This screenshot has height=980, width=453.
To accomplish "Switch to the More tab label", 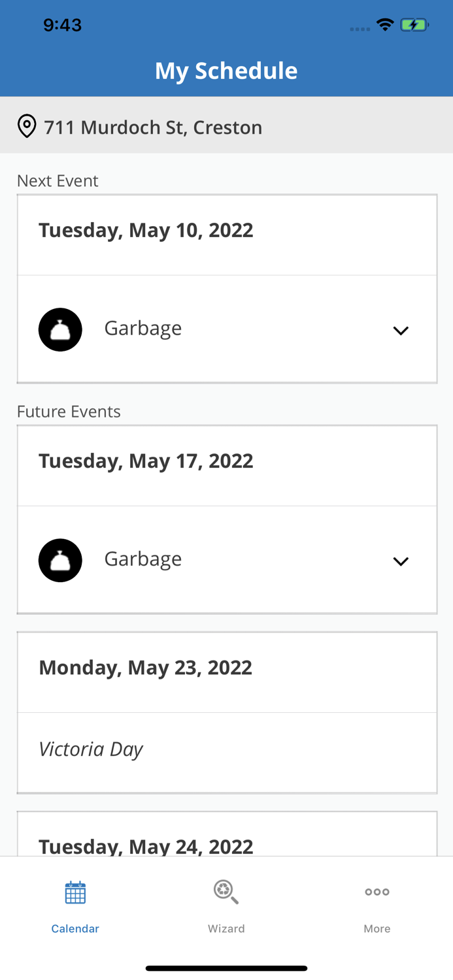I will point(377,928).
